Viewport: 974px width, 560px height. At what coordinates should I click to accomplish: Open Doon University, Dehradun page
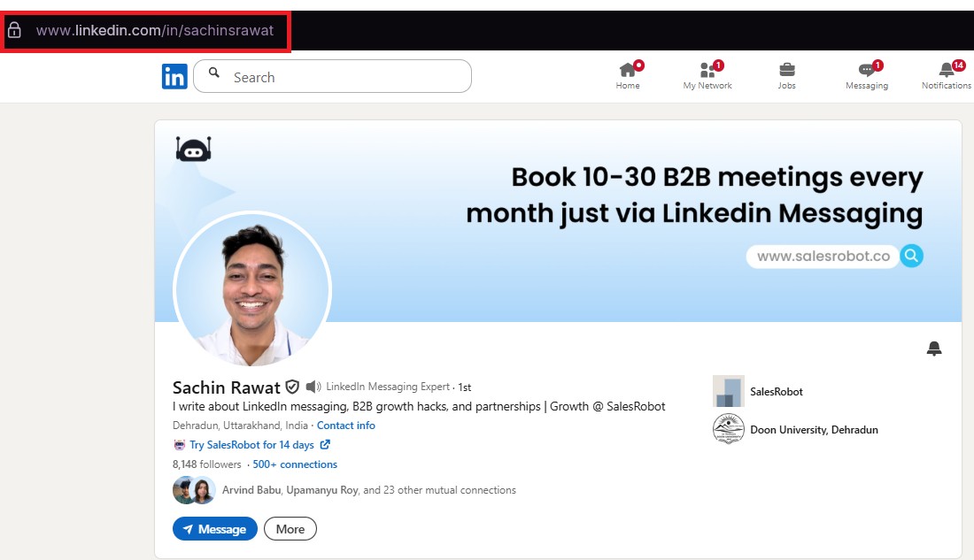[x=814, y=429]
